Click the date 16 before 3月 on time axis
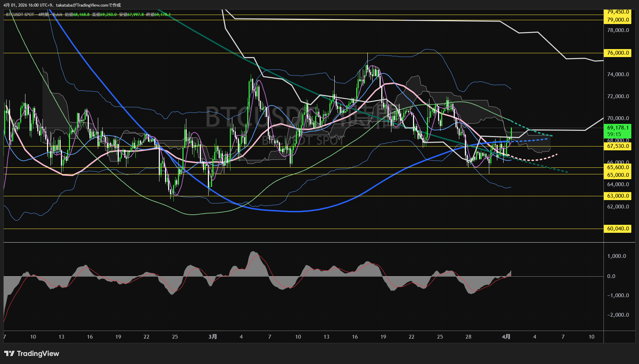This screenshot has width=639, height=364. point(90,337)
